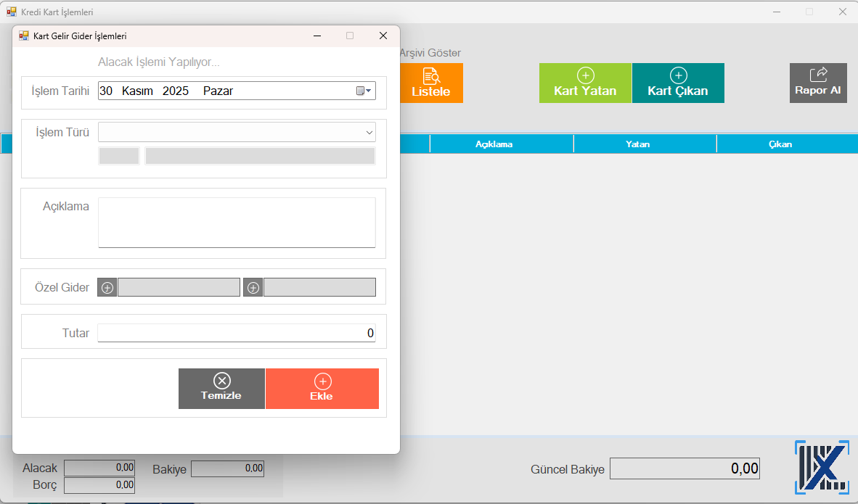Open the İşlem Tarihi calendar picker
Viewport: 858px width, 504px height.
click(364, 91)
